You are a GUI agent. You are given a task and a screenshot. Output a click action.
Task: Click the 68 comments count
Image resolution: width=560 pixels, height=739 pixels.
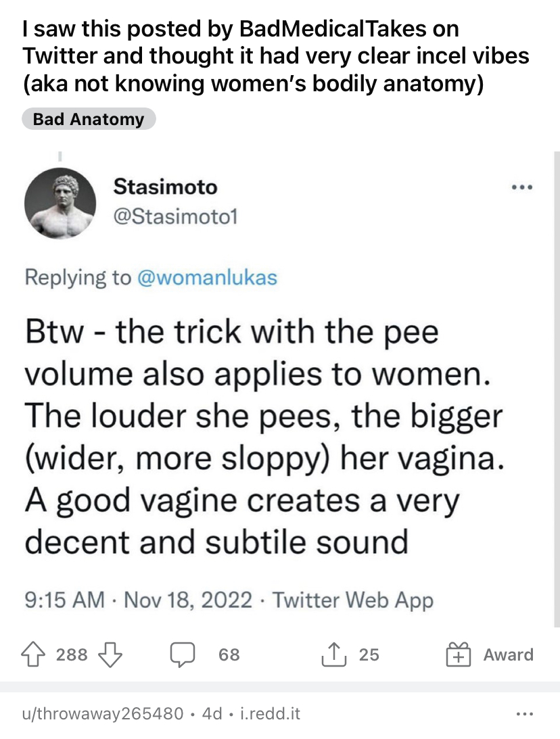[x=229, y=654]
